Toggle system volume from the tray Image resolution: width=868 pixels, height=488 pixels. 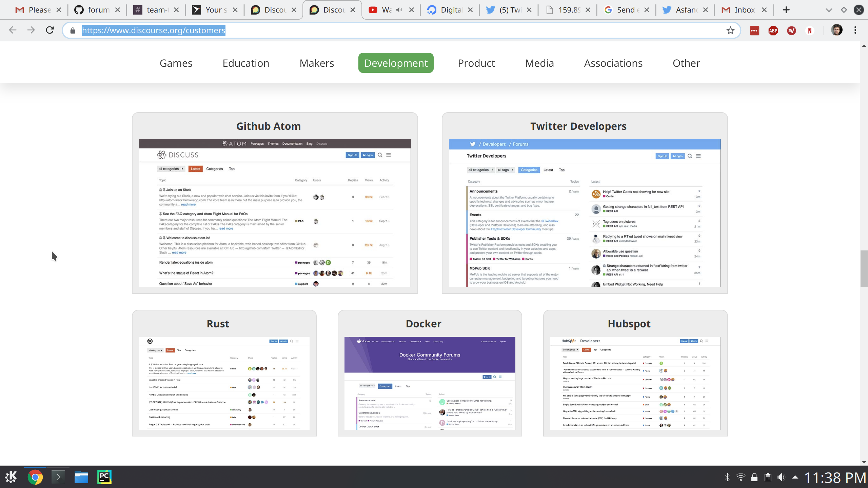pos(781,477)
